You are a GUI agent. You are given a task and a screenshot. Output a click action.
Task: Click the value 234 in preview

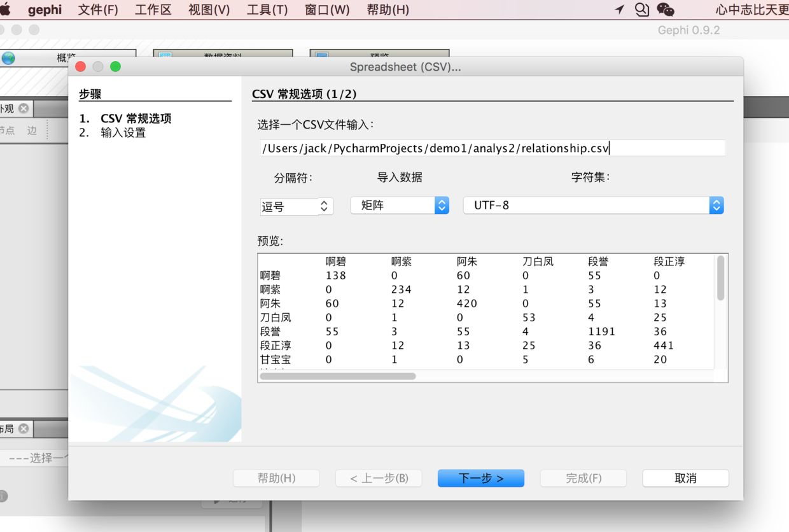(401, 290)
